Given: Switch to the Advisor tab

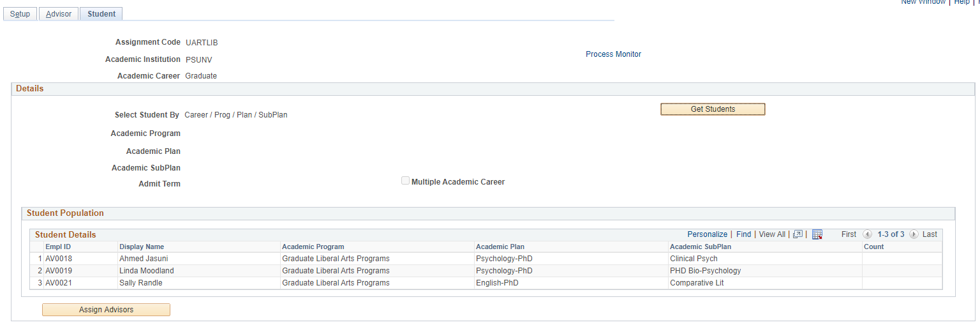Looking at the screenshot, I should [59, 14].
